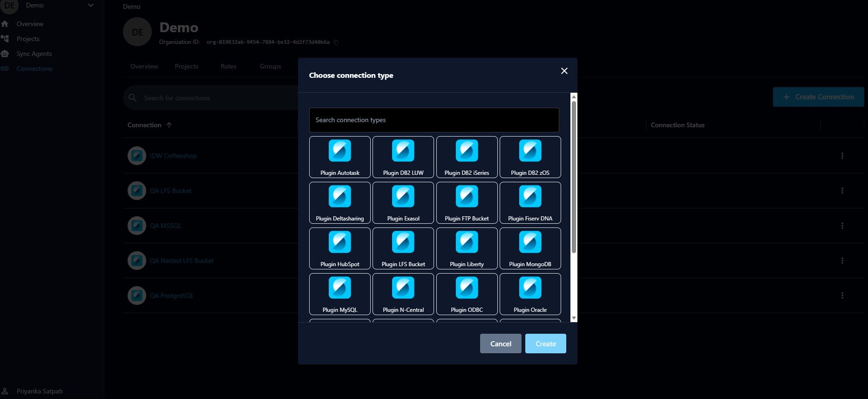Open options menu for QA MSSQL row

842,226
